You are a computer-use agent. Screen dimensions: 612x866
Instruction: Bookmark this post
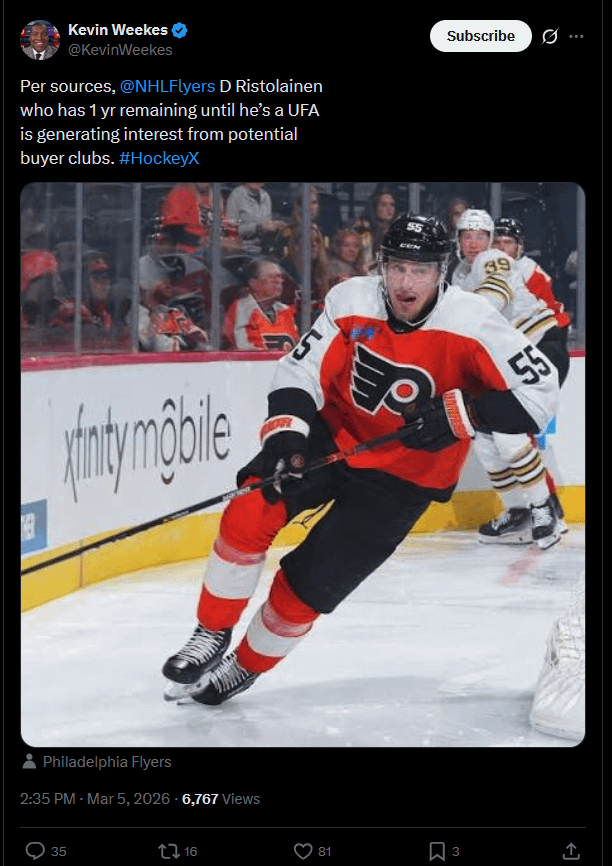coord(437,851)
